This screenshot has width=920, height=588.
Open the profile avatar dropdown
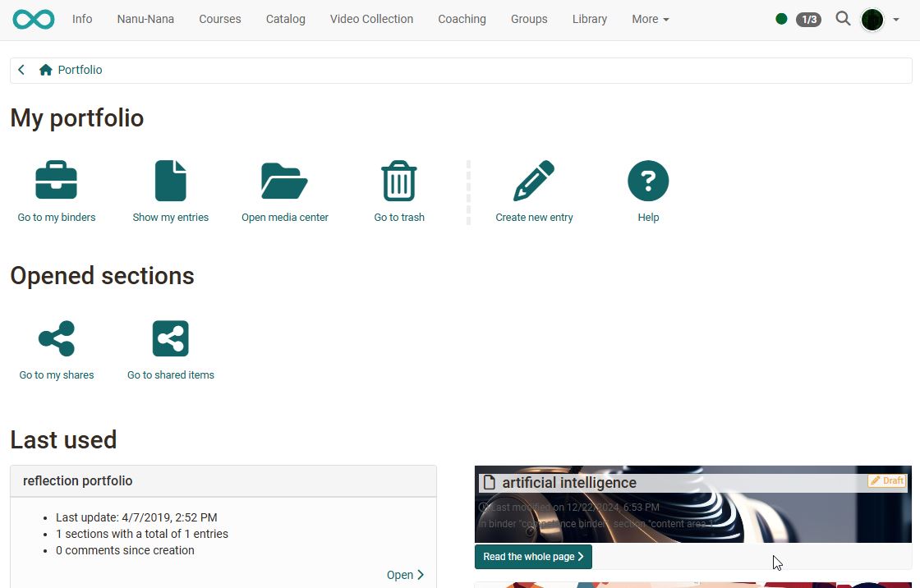click(872, 19)
